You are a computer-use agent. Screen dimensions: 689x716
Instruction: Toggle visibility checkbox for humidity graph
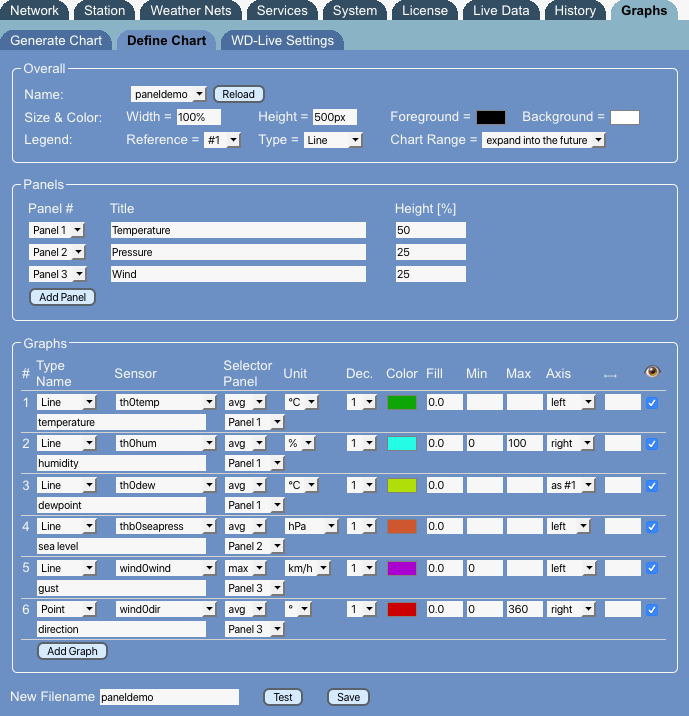652,444
